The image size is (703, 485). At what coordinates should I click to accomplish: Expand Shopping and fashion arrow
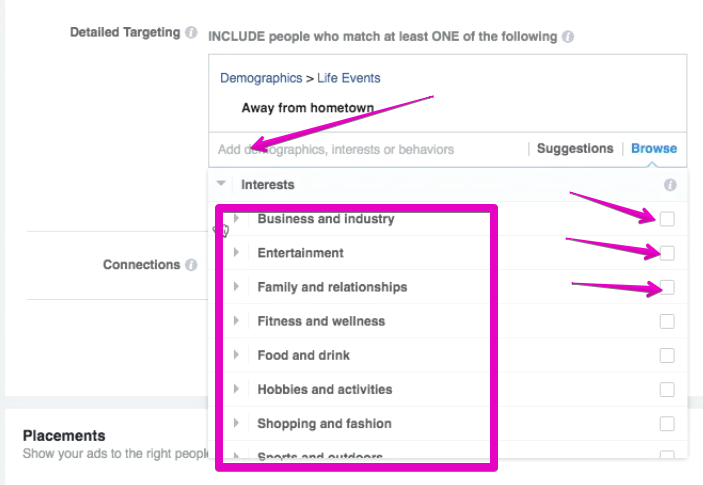236,423
